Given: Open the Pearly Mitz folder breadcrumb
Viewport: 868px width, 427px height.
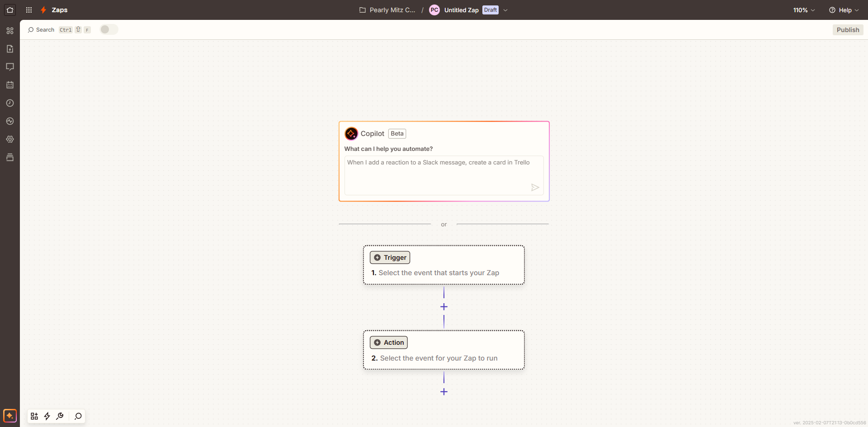Looking at the screenshot, I should click(x=387, y=10).
